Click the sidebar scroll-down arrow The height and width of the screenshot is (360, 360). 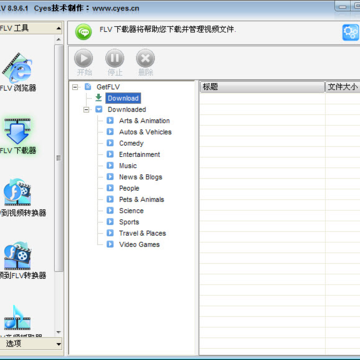(x=59, y=332)
